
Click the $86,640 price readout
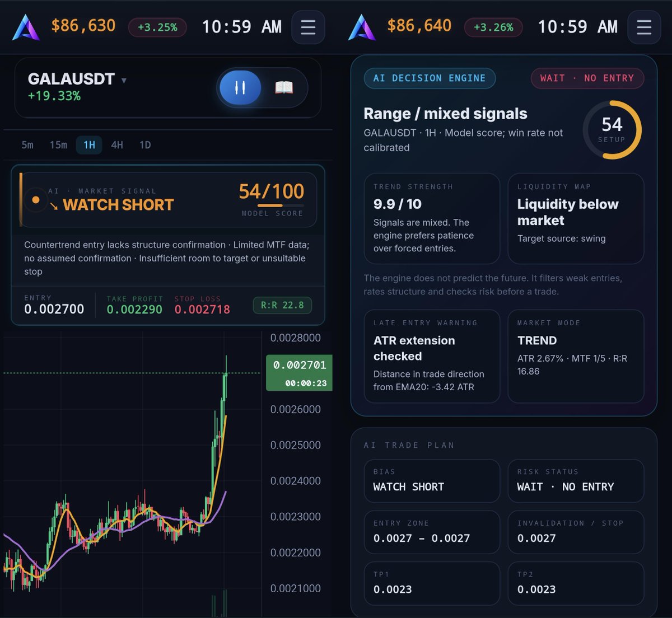click(x=419, y=26)
